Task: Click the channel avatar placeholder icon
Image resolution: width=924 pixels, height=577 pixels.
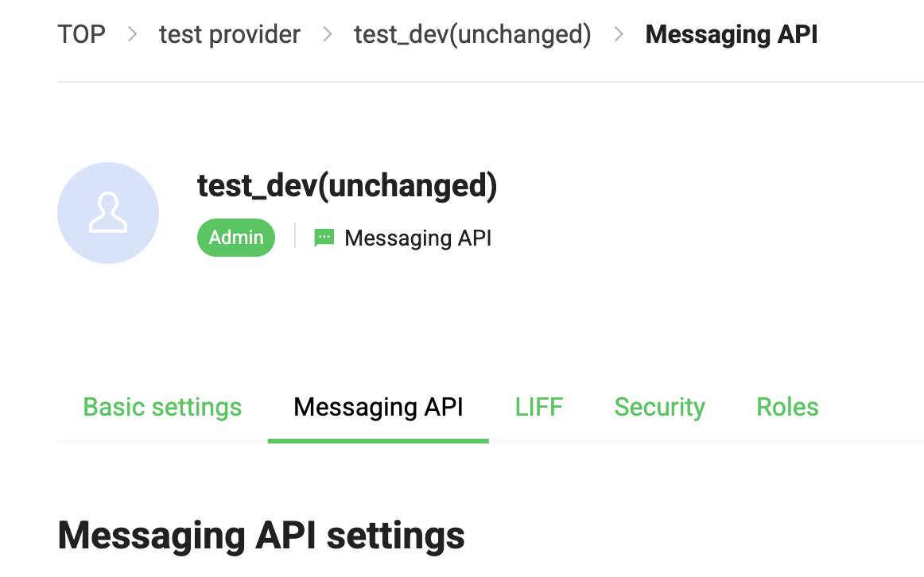Action: click(x=108, y=213)
